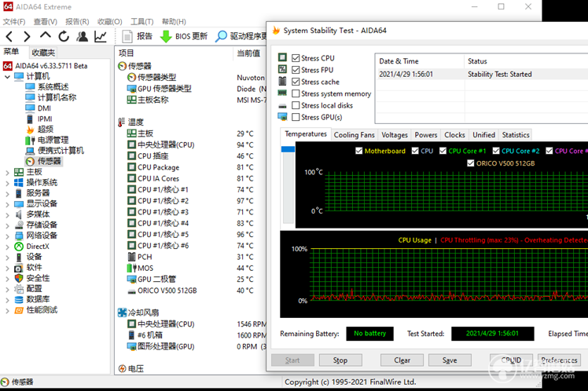Click the Stop button
The height and width of the screenshot is (391, 588).
[x=340, y=360]
